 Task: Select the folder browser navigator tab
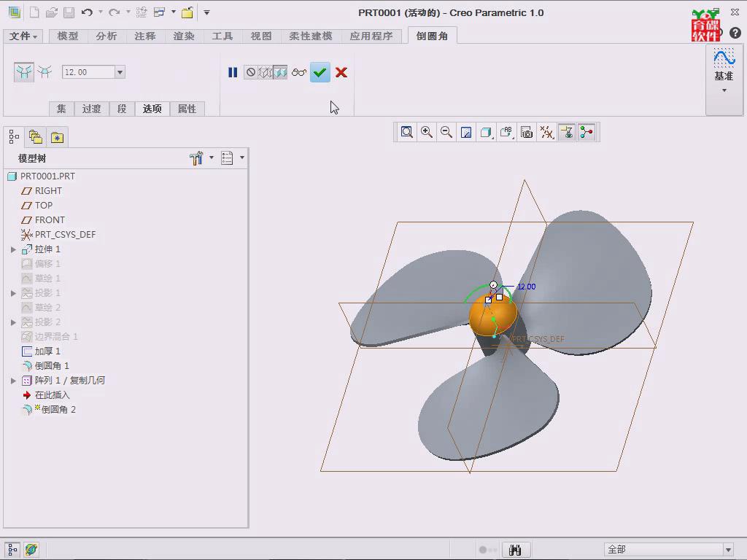(36, 138)
